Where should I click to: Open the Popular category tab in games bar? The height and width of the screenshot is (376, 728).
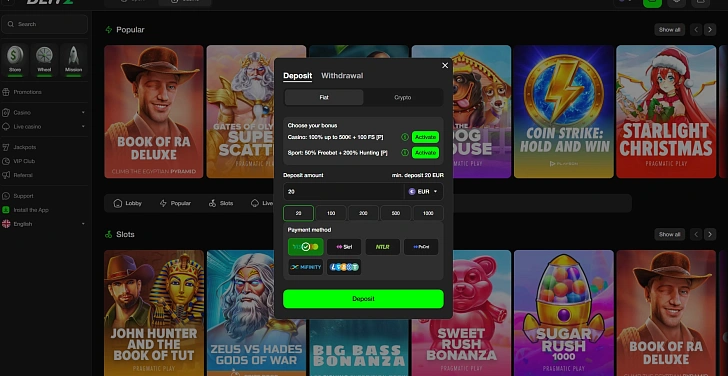click(x=175, y=203)
